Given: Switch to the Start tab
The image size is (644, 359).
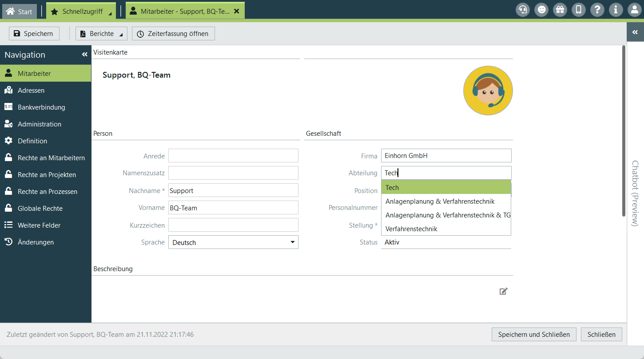Looking at the screenshot, I should click(x=19, y=12).
